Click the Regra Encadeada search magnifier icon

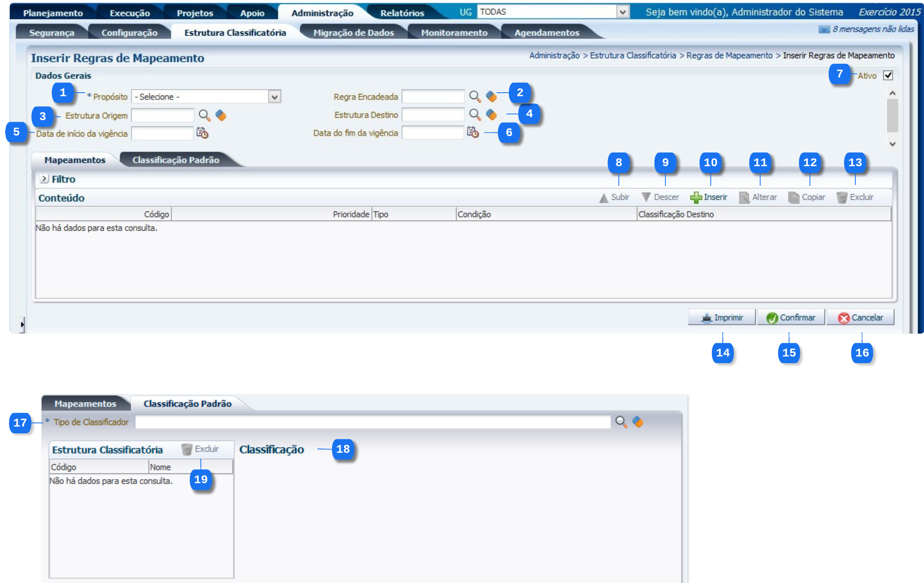click(475, 97)
